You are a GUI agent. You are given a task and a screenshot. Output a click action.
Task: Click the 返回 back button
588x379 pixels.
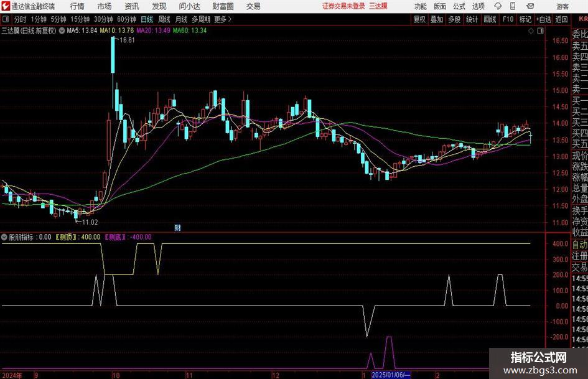pyautogui.click(x=561, y=19)
